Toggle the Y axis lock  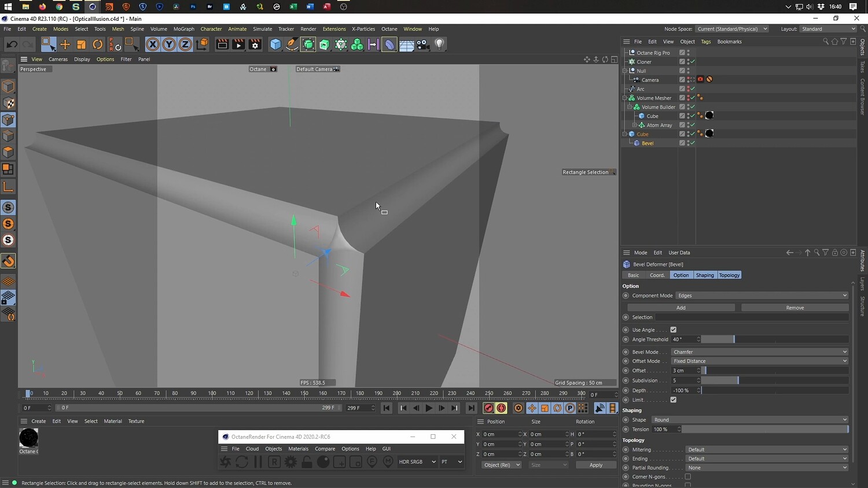point(169,45)
